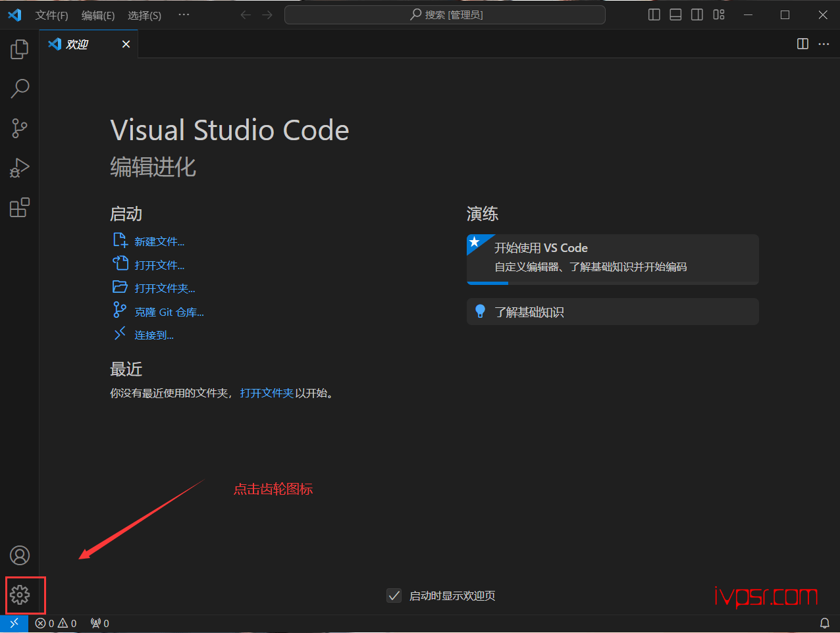The height and width of the screenshot is (633, 840).
Task: Open the 了解基础知识 walkthrough
Action: pos(613,312)
